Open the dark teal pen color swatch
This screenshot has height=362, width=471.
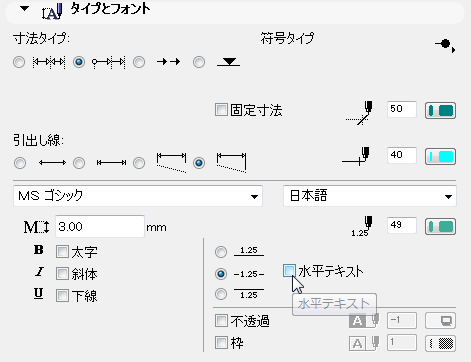point(440,110)
